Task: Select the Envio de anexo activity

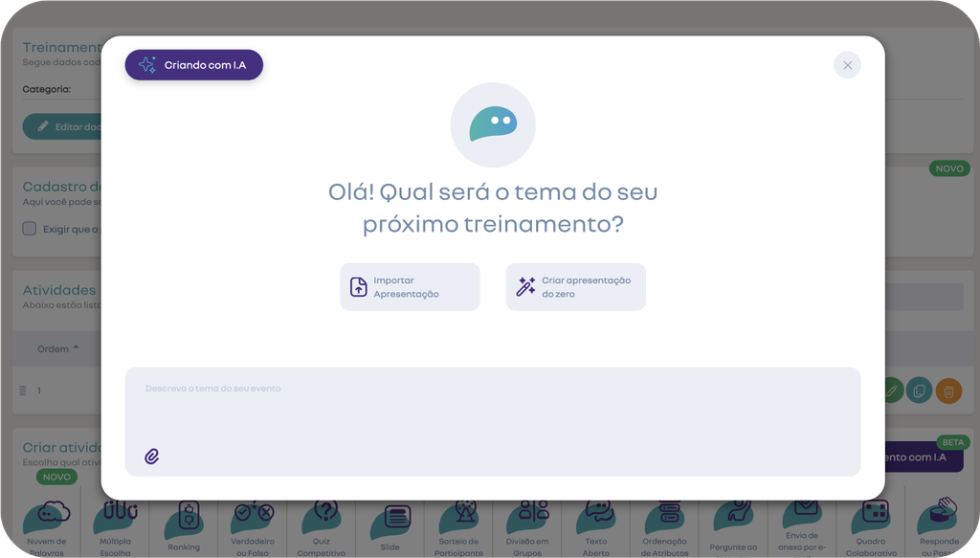Action: pos(802,527)
